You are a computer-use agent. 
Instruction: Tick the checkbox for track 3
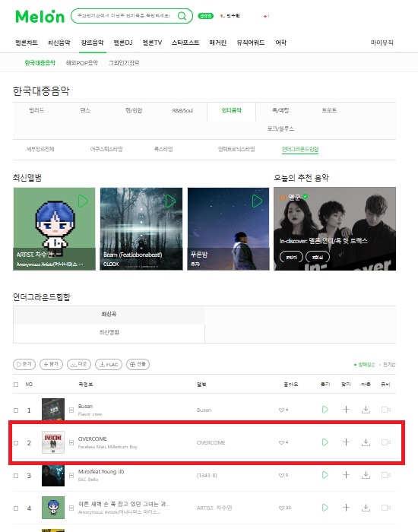16,476
